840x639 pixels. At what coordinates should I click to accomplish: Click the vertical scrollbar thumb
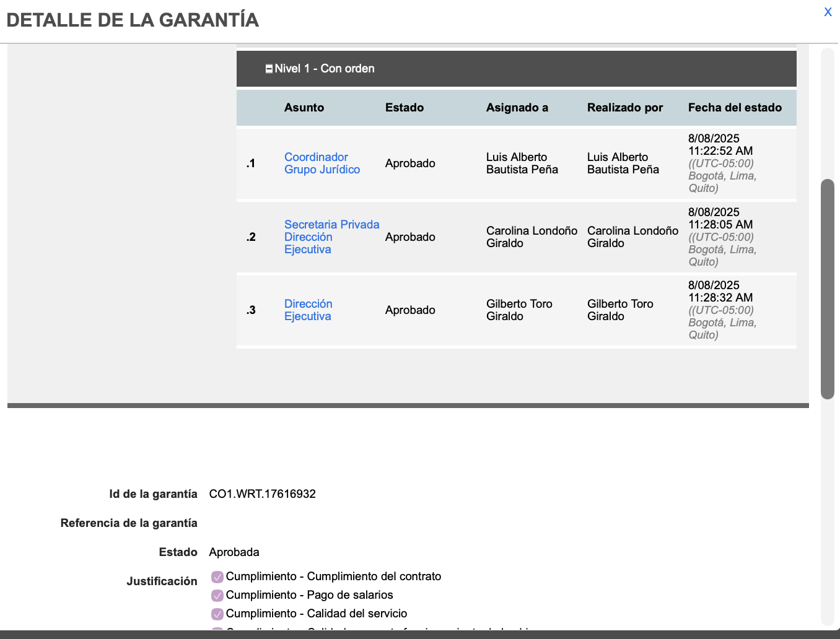828,289
